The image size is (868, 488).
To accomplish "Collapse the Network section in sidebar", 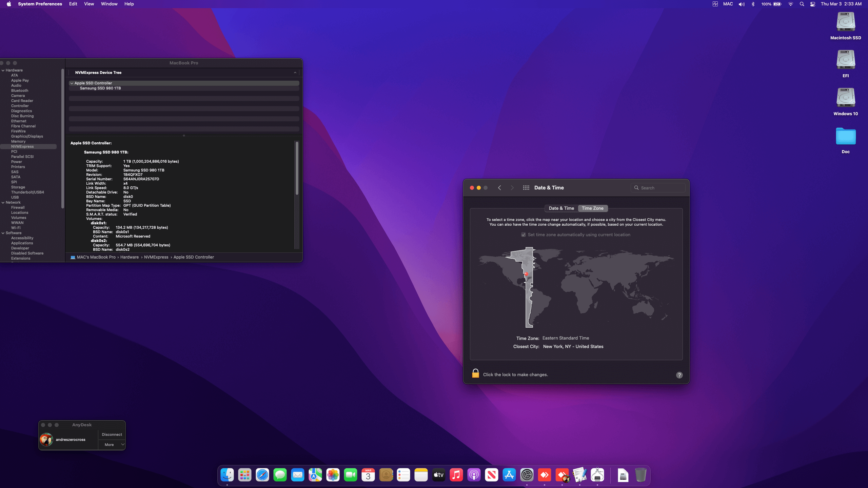I will [x=3, y=203].
